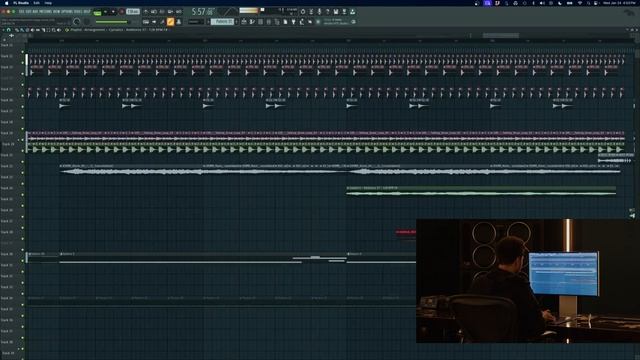Toggle loop recording at the recording panel's end
The height and width of the screenshot is (360, 640).
click(x=178, y=12)
